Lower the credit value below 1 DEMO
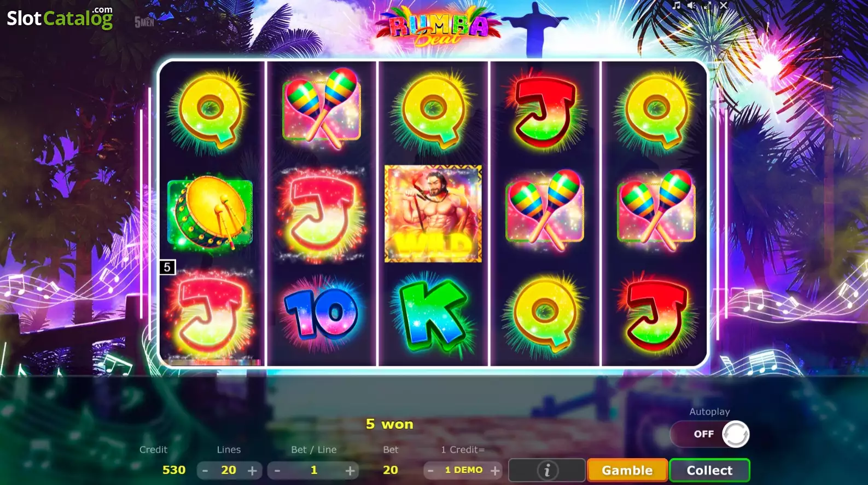This screenshot has height=485, width=868. [x=430, y=471]
